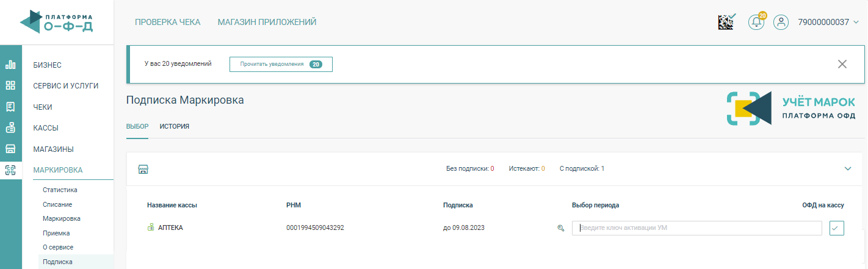Open the grid Сервис и услуги sidebar icon

coord(10,86)
